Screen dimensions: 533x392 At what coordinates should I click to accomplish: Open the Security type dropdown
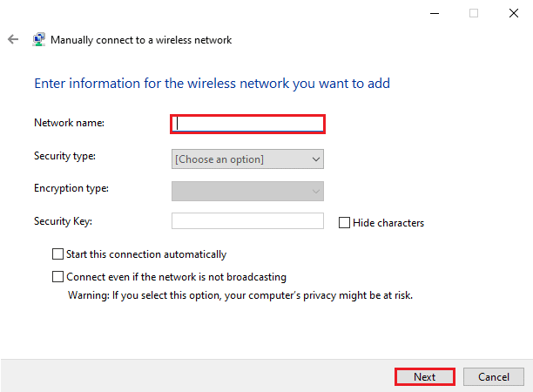[x=247, y=159]
